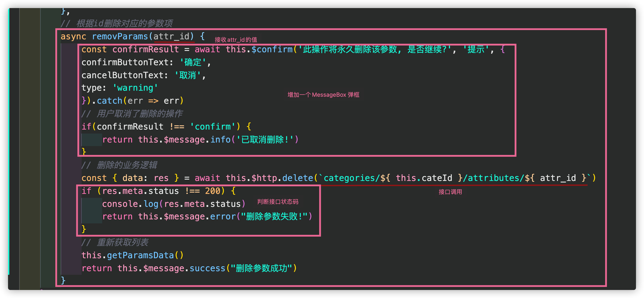Click the 'confirm' string in if condition
The image size is (644, 298).
click(x=213, y=127)
